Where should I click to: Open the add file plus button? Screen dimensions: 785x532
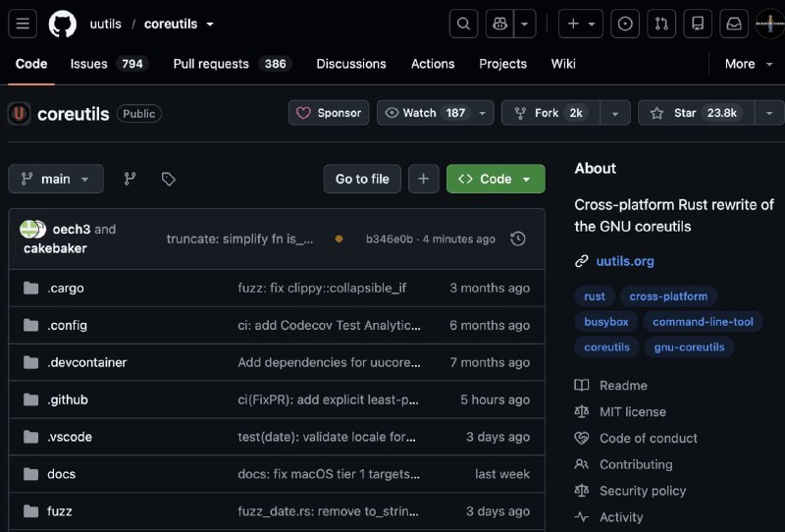pos(424,179)
